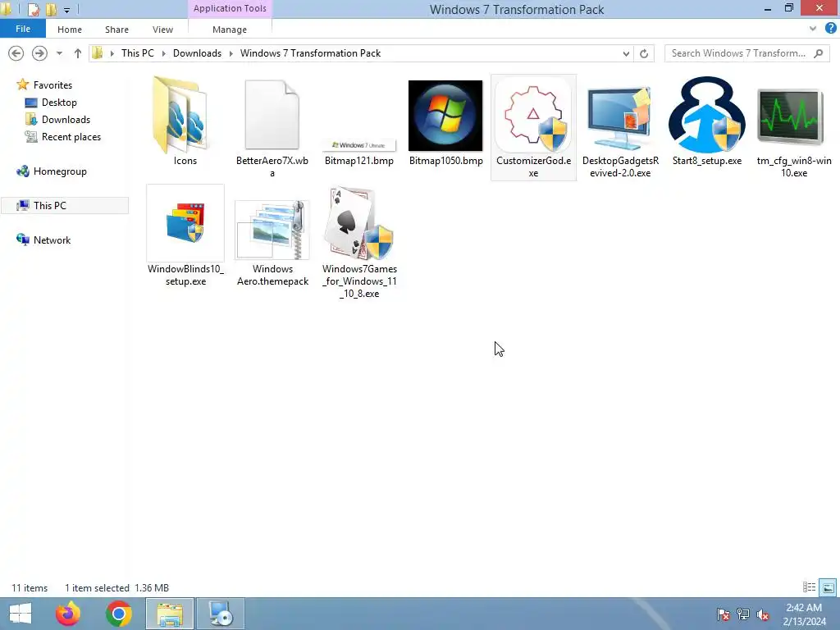Screen dimensions: 840x630
Task: Click the muted volume tray icon
Action: (x=763, y=614)
